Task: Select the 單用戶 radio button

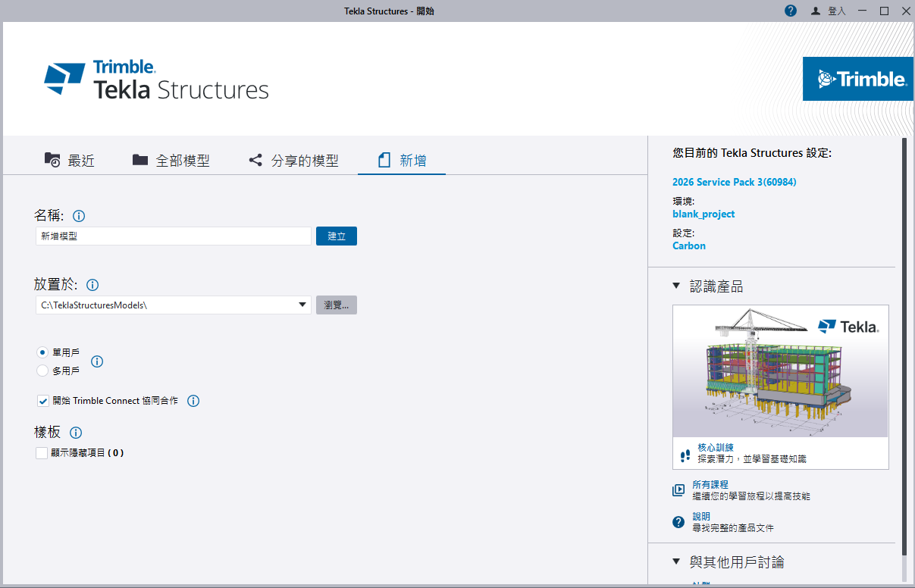Action: coord(42,352)
